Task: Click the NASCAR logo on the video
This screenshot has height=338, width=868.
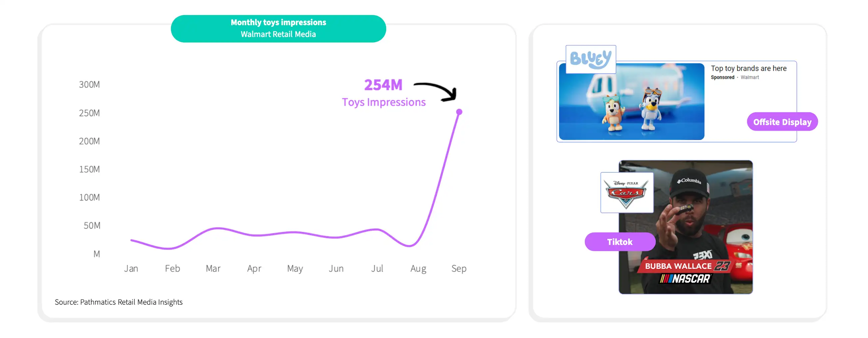Action: coord(685,279)
